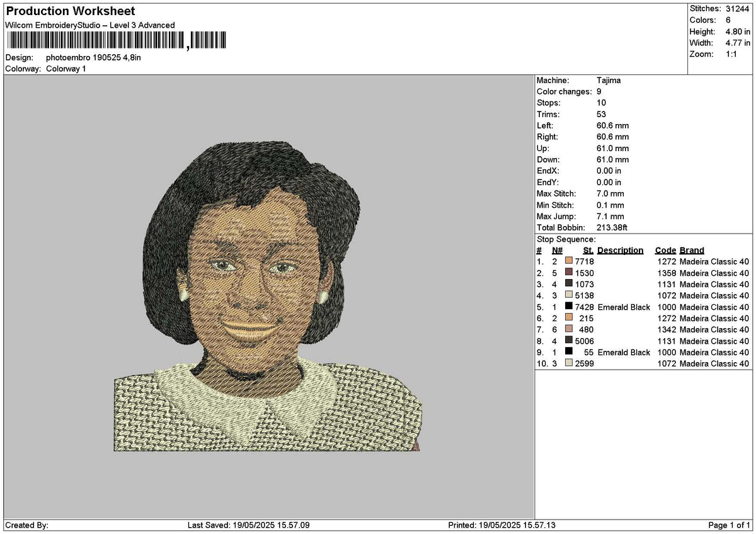Screen dimensions: 756x534
Task: Click the light swatch next to 5138
Action: click(570, 295)
